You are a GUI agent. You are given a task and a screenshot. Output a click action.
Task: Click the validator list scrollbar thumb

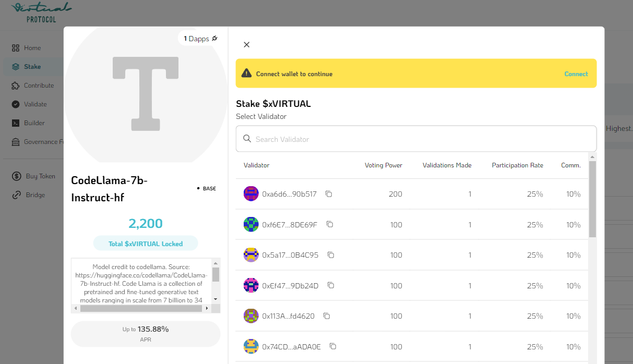pos(592,199)
